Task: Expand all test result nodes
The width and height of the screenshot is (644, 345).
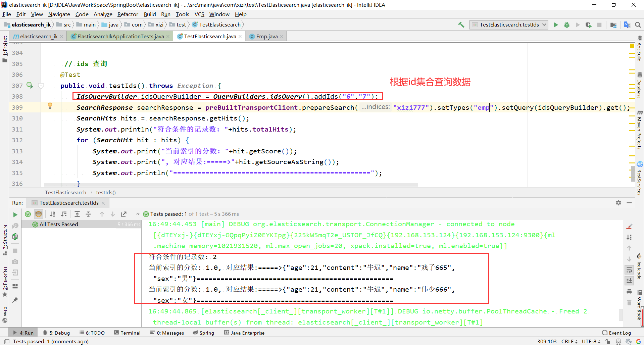Action: tap(77, 214)
